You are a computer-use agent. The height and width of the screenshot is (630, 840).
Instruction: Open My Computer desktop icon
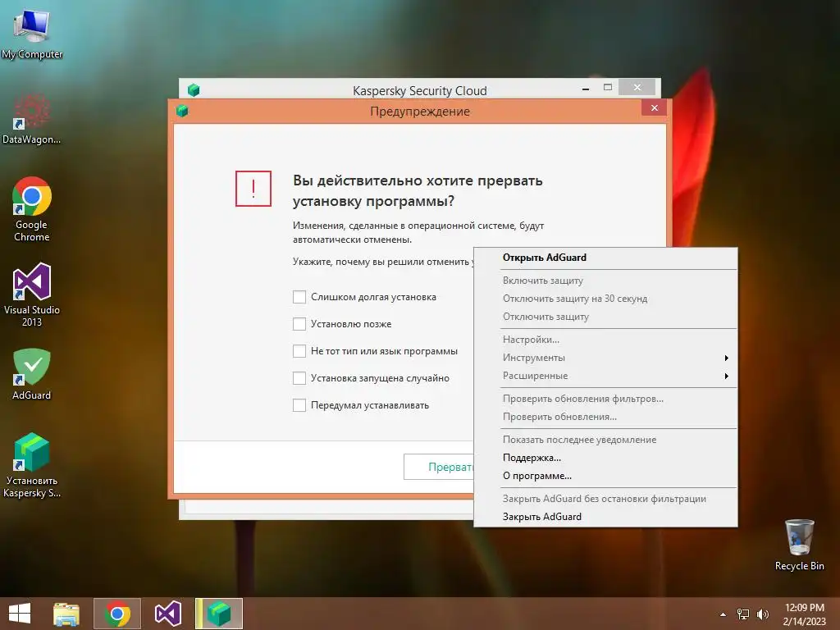(x=32, y=32)
